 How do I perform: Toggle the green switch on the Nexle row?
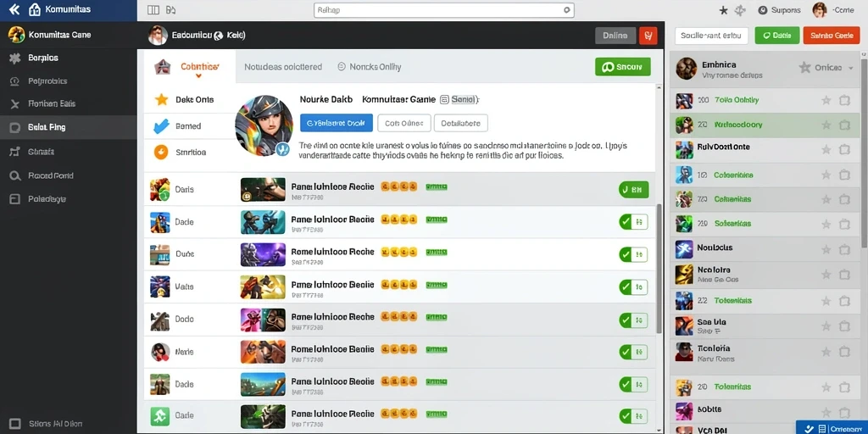tap(633, 352)
